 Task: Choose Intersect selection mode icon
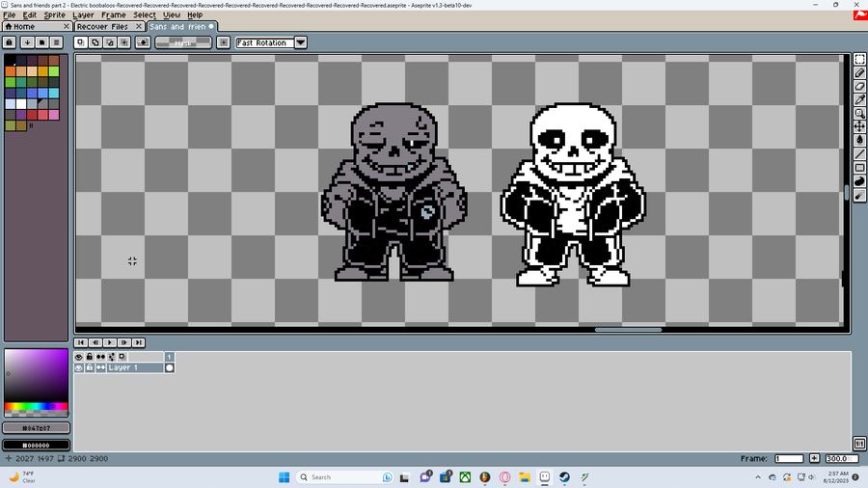pyautogui.click(x=124, y=42)
